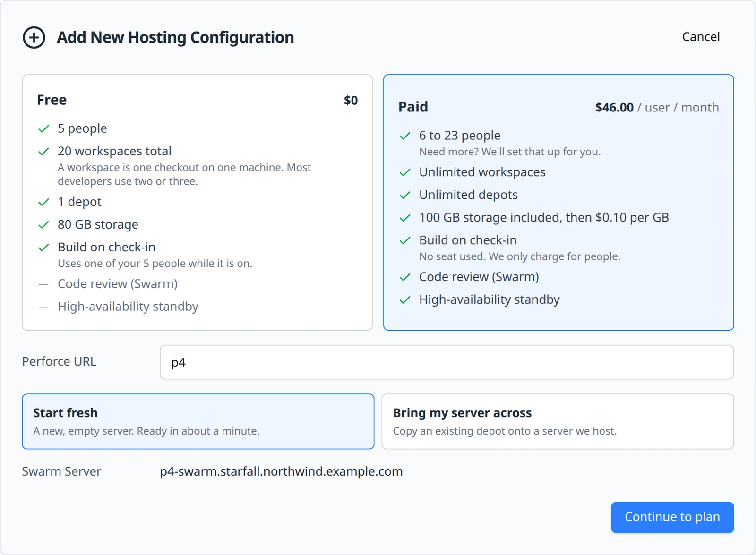Click 'Uses one of your 5 people while it is on.'
The width and height of the screenshot is (756, 555).
click(155, 264)
